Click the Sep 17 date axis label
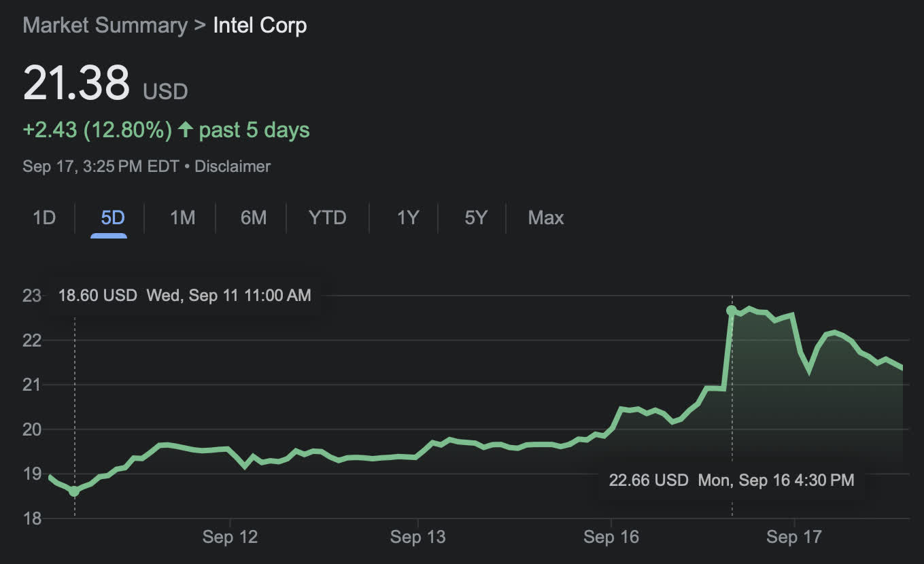Image resolution: width=924 pixels, height=564 pixels. tap(793, 537)
